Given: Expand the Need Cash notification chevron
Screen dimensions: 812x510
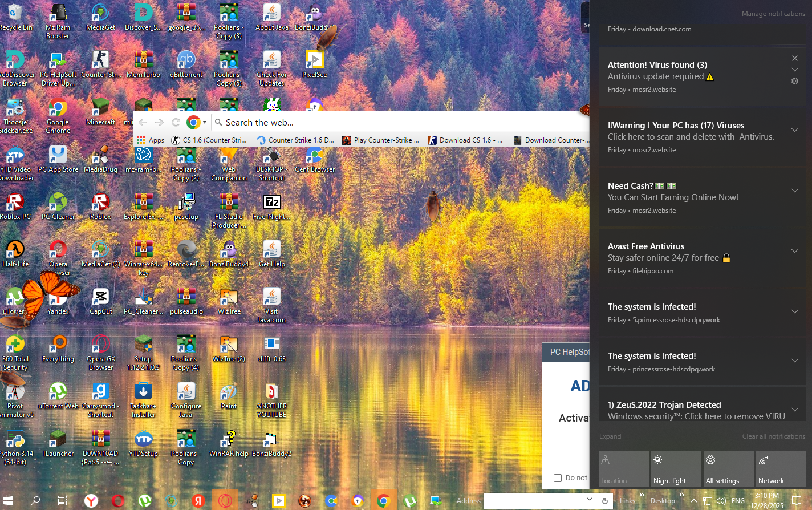Looking at the screenshot, I should [795, 191].
